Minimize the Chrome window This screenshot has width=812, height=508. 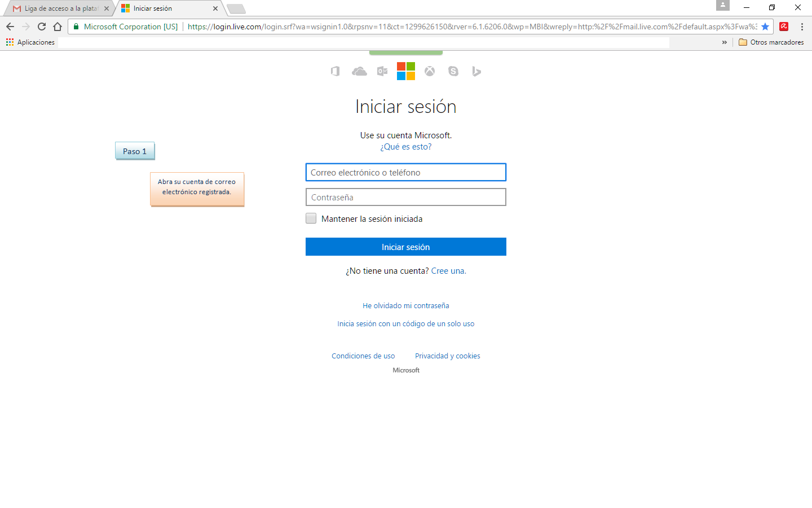click(x=747, y=8)
